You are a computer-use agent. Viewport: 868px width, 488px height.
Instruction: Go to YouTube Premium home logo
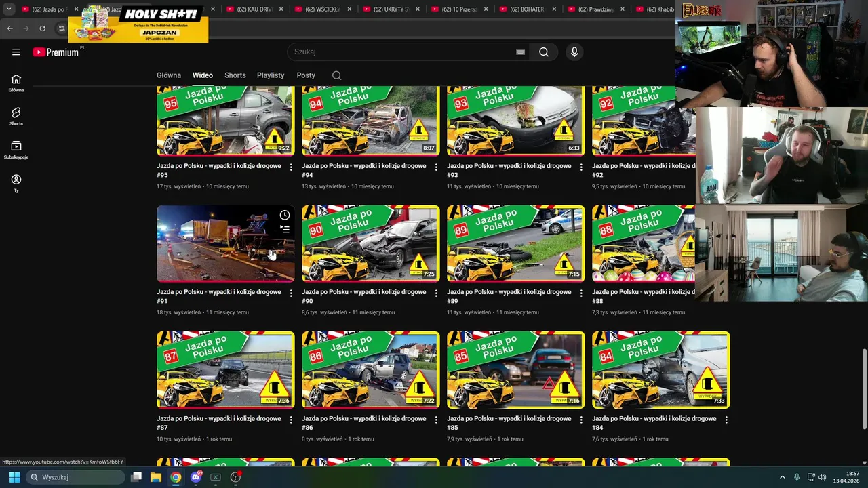coord(56,52)
